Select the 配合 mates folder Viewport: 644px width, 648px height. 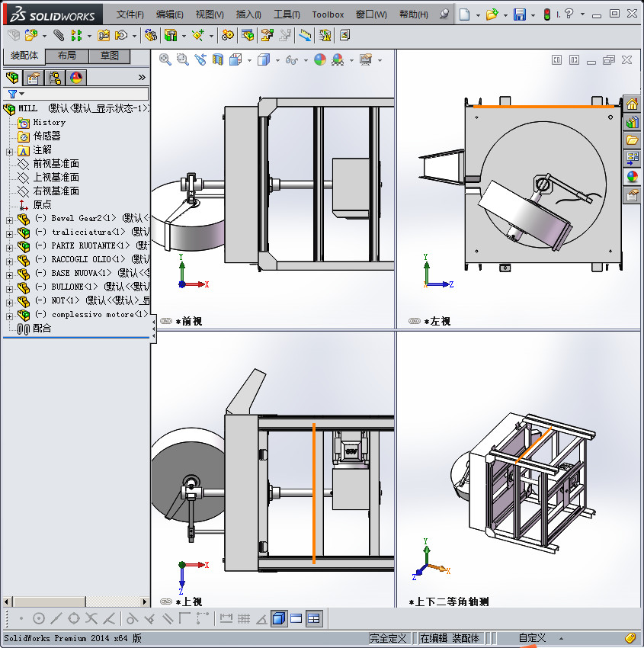pos(42,329)
